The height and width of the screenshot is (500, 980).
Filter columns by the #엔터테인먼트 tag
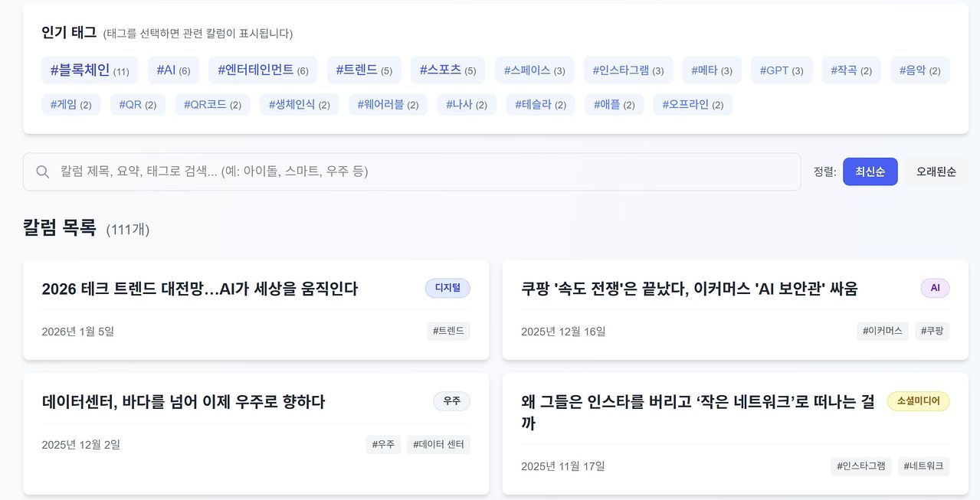[261, 69]
